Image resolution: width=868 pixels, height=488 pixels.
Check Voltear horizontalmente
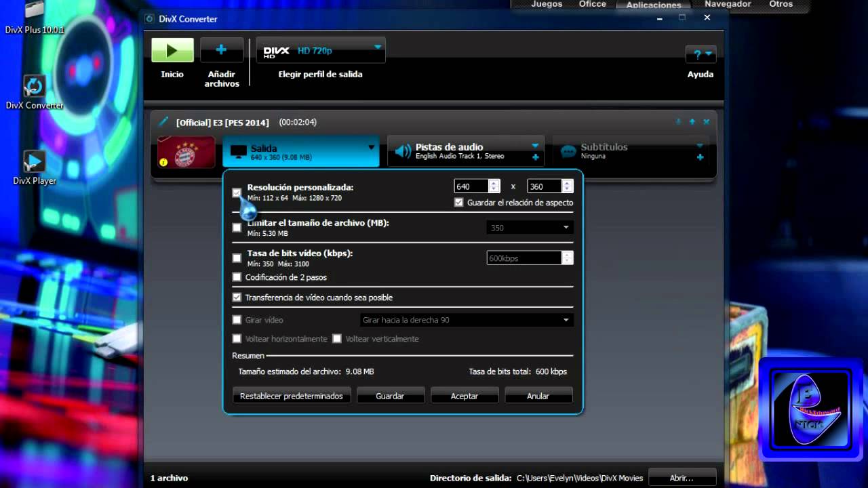point(237,339)
